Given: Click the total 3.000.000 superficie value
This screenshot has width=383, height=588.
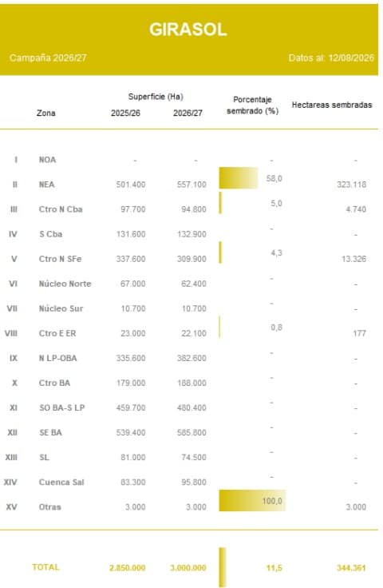Looking at the screenshot, I should (x=188, y=568).
